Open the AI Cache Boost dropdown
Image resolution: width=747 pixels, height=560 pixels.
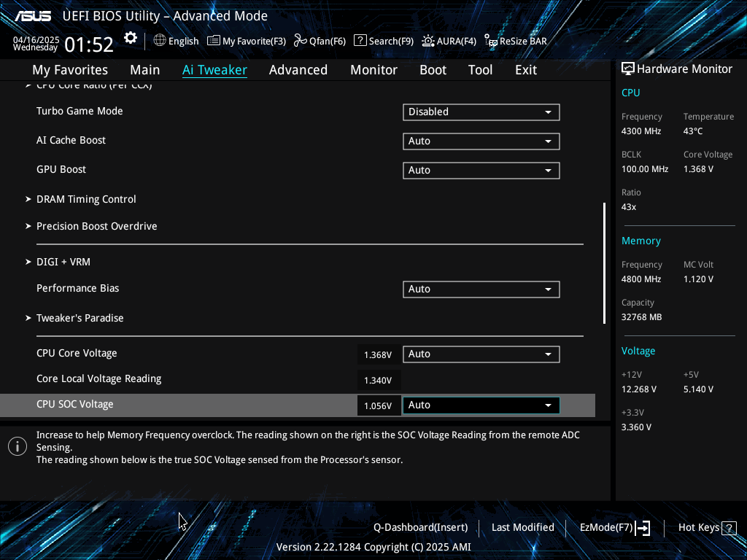(481, 141)
